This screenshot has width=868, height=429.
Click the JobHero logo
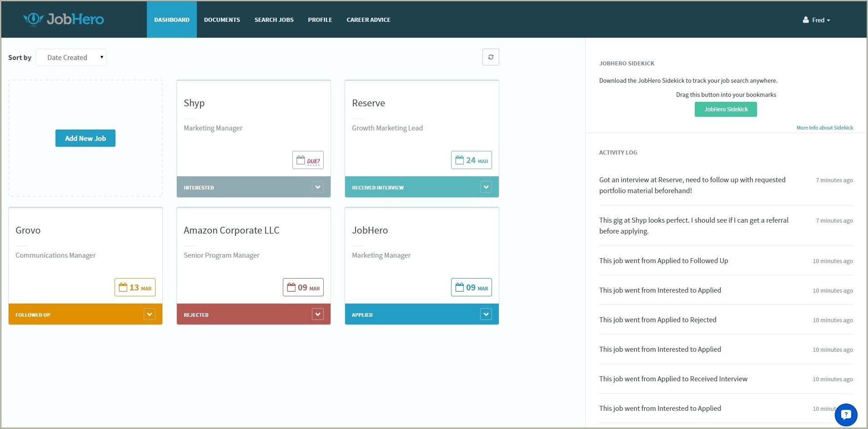(x=64, y=19)
